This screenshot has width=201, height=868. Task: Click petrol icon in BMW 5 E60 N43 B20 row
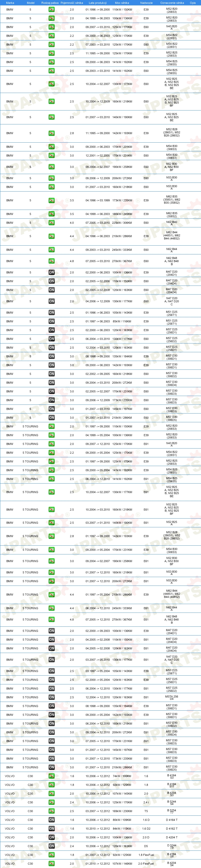pos(51,27)
